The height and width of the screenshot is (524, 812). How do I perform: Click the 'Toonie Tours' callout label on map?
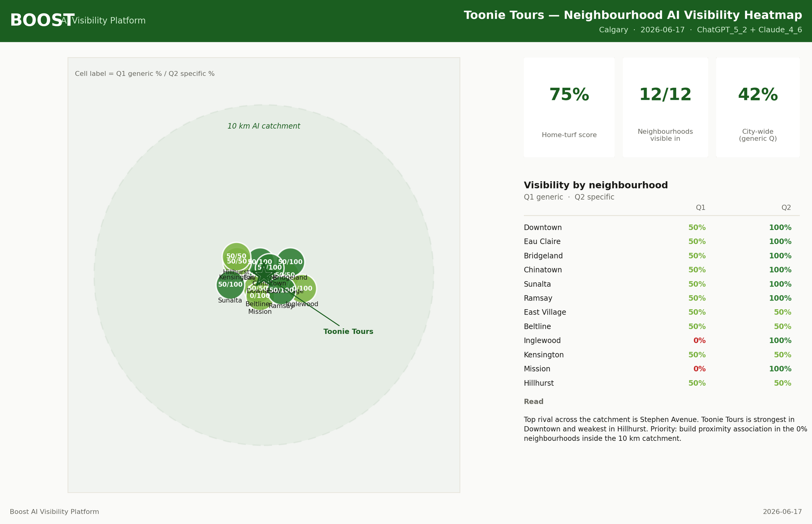(x=348, y=331)
